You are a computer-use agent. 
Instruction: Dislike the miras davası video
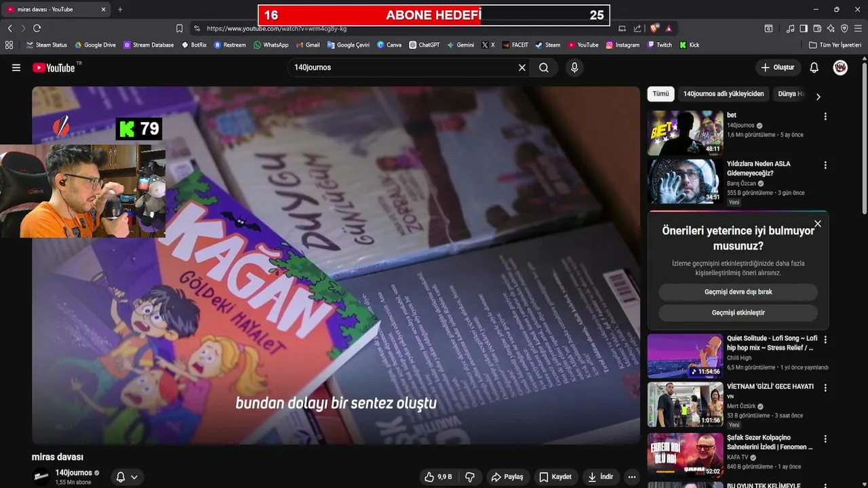pos(470,477)
